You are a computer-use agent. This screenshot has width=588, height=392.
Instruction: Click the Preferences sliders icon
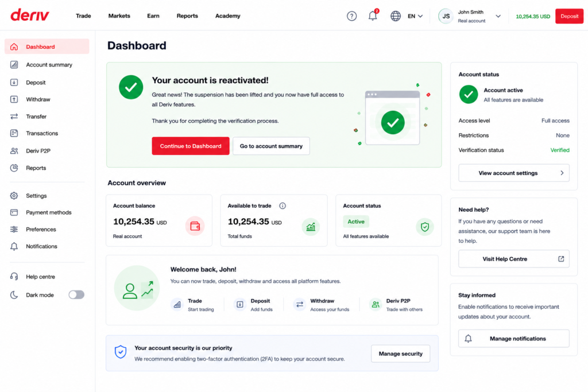14,230
